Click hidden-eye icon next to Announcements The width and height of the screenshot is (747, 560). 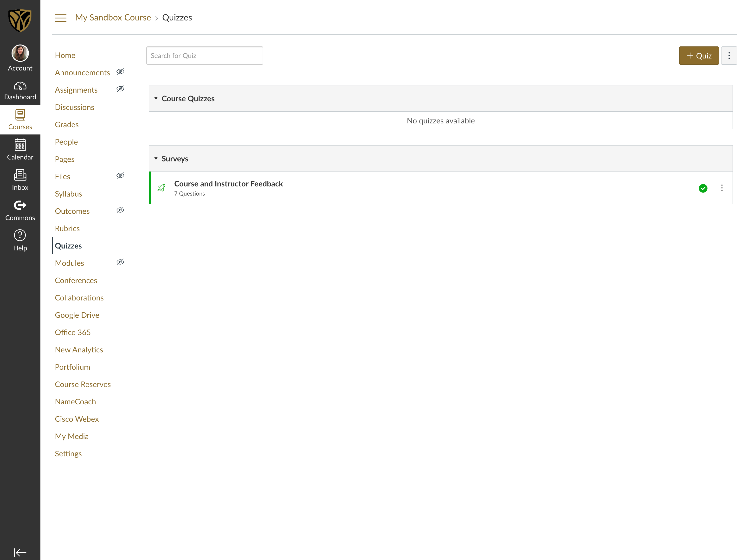(120, 71)
